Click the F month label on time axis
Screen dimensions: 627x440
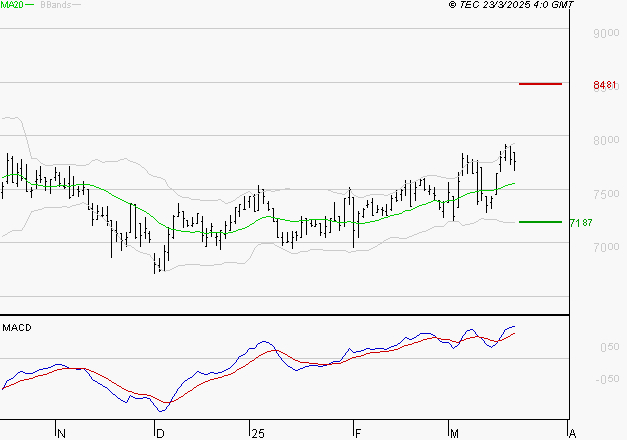point(358,434)
